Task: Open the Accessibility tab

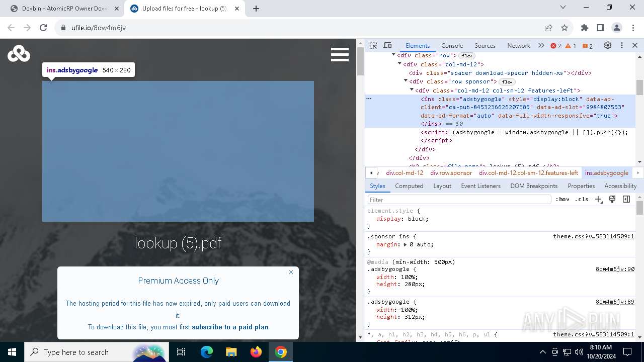Action: point(620,186)
